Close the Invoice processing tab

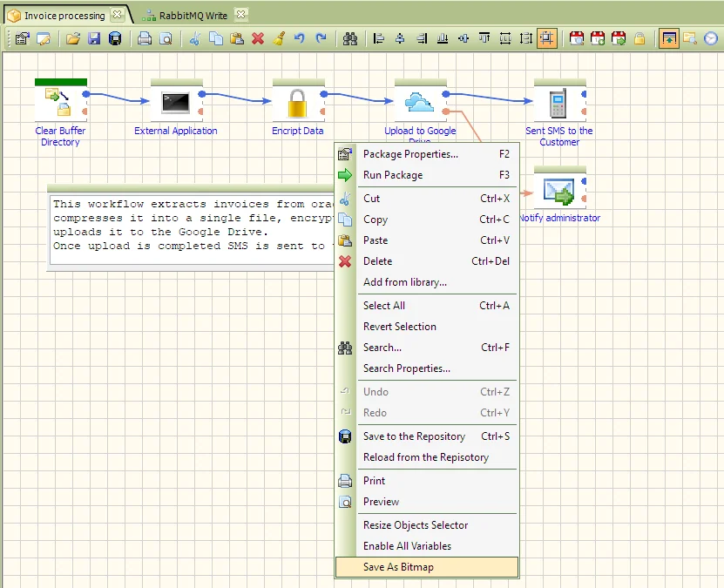coord(118,15)
